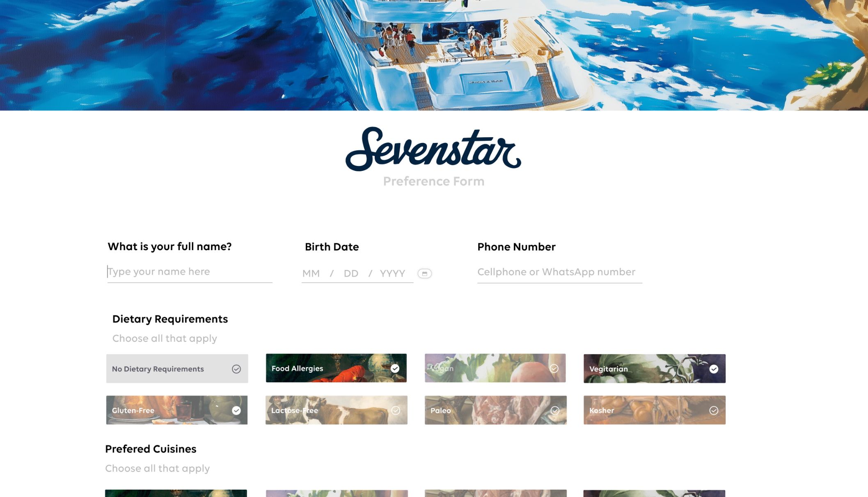
Task: Toggle the Vegetarian checkbox selection
Action: tap(713, 368)
